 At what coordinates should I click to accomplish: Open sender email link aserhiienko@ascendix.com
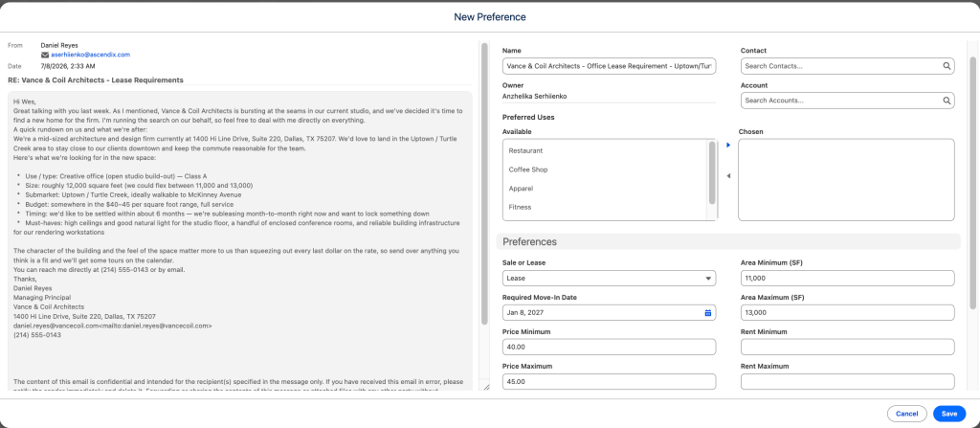click(91, 56)
